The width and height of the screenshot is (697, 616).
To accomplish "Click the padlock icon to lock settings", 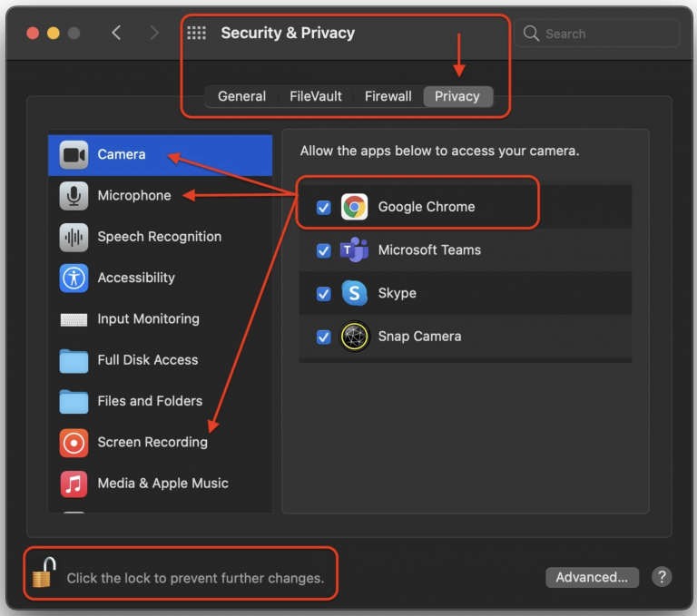I will [44, 572].
